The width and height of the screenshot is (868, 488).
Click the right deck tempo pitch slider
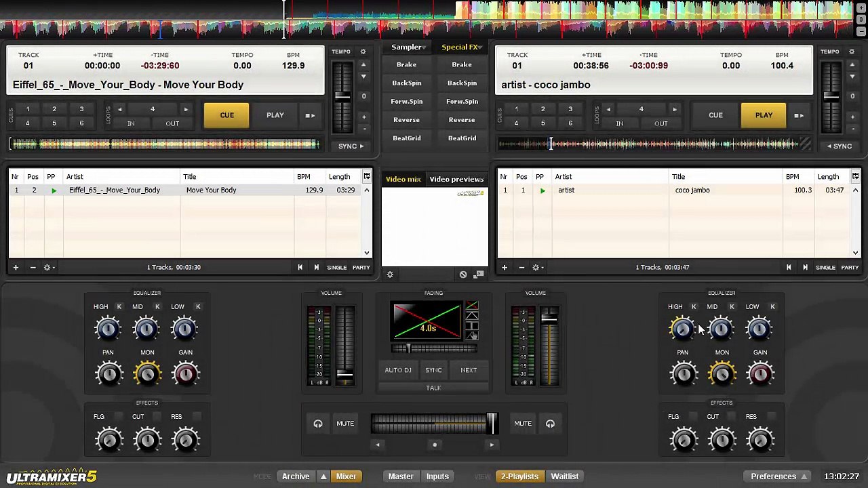click(x=831, y=96)
